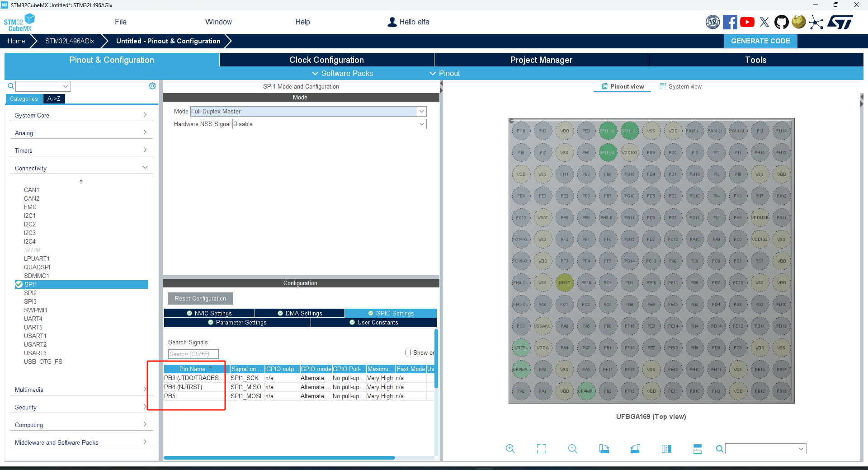The image size is (868, 470).
Task: Switch to the Tools tab
Action: click(x=756, y=60)
